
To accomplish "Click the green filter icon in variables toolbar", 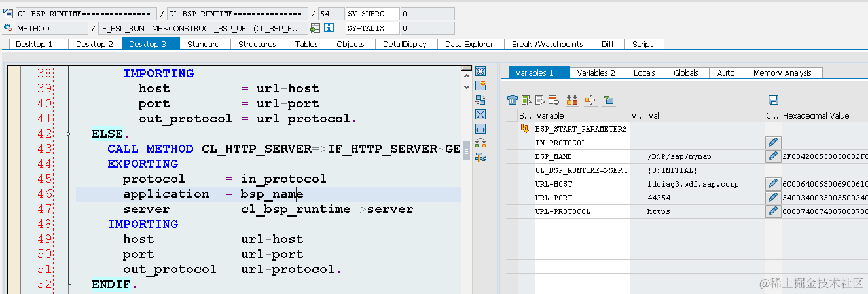I will click(x=609, y=100).
